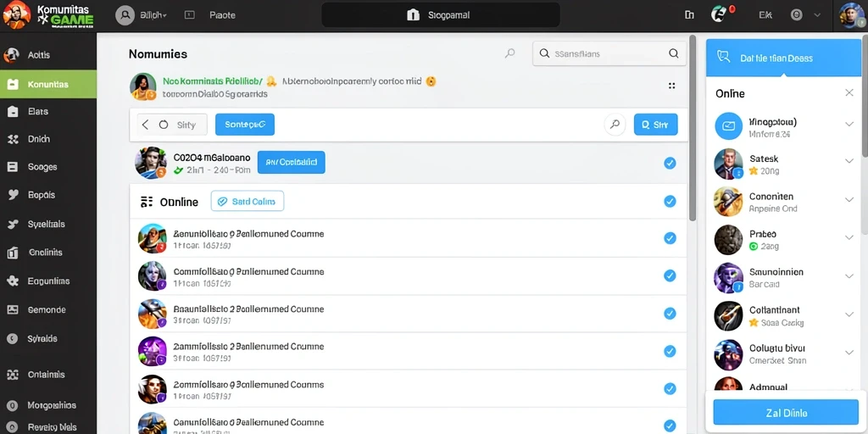The height and width of the screenshot is (434, 868).
Task: Toggle checkmark on Comnifollsaio row
Action: 670,275
